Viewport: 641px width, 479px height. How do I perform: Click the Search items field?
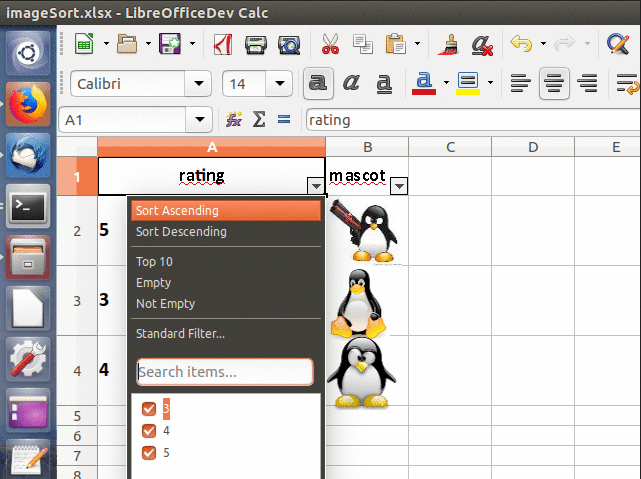tap(225, 373)
